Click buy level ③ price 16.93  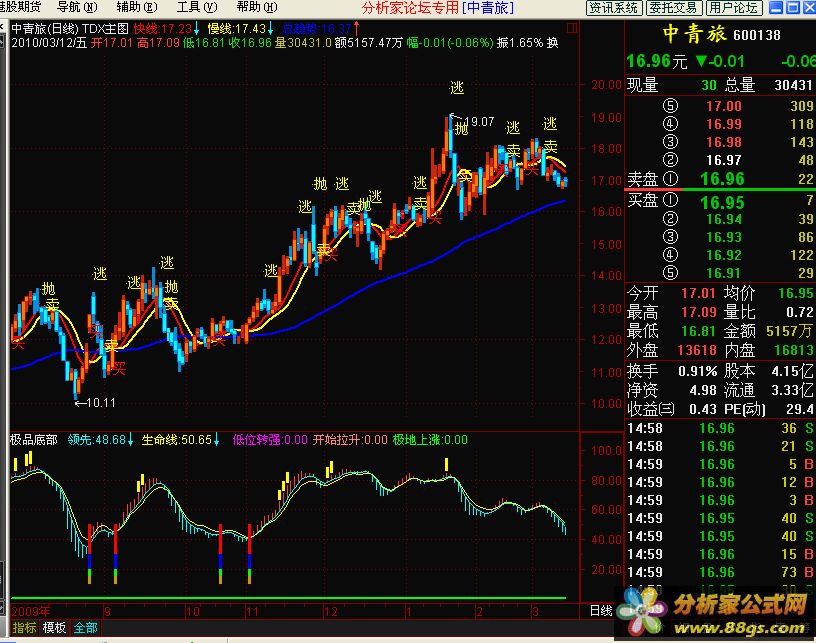723,237
